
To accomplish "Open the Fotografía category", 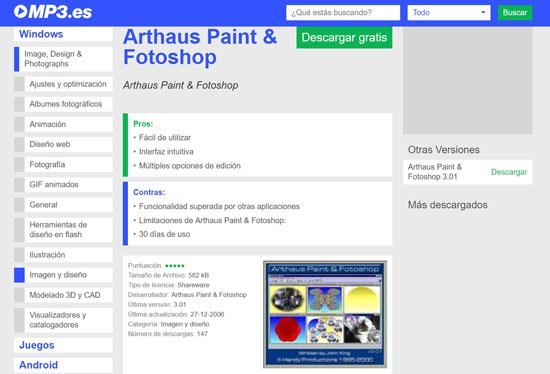I will [63, 165].
